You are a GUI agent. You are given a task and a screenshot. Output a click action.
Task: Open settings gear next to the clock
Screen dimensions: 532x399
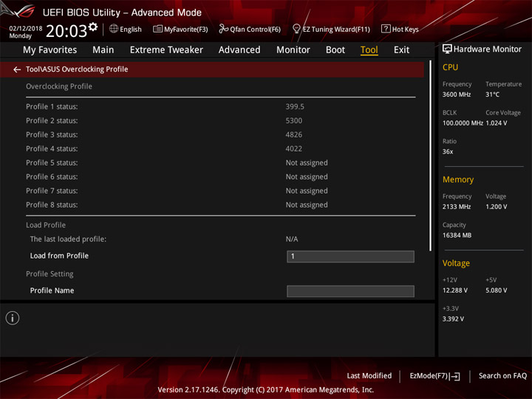click(x=93, y=27)
